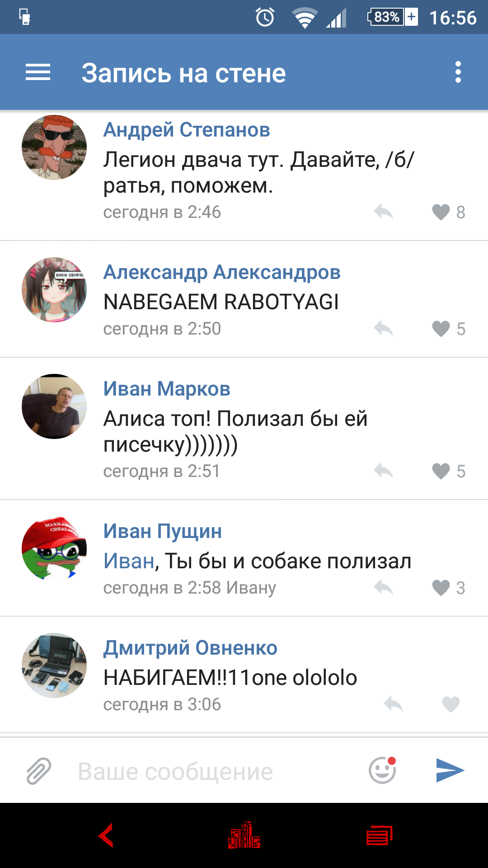Screen dimensions: 488x868
Task: Reply to Иван Марков's comment
Action: 384,471
